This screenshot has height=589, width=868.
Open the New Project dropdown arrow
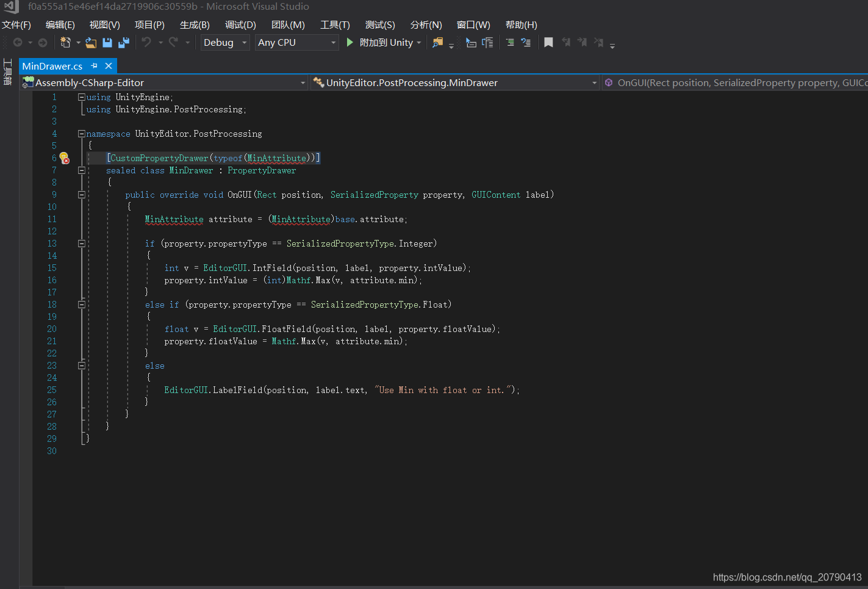(x=78, y=43)
